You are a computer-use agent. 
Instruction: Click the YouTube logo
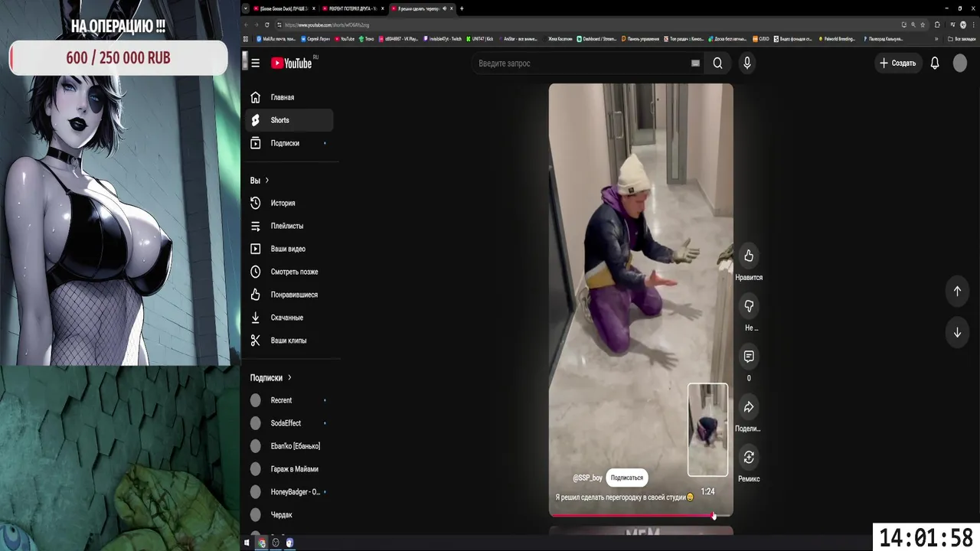[x=292, y=64]
